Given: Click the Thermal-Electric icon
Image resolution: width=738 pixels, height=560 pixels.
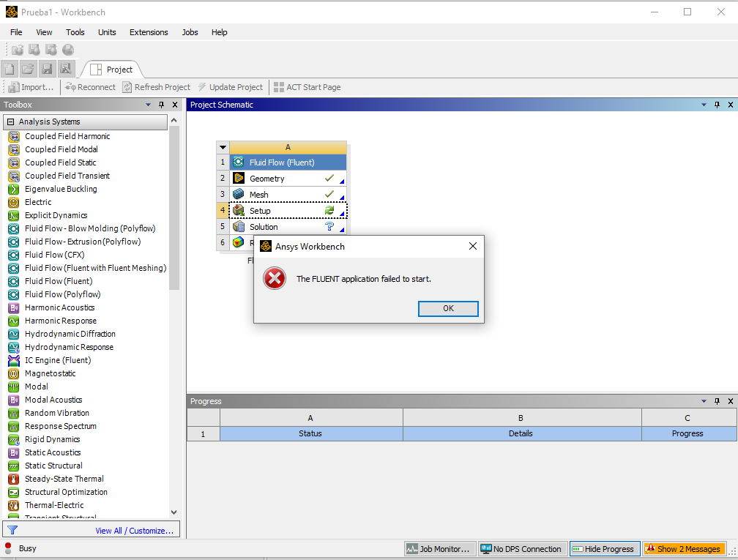Looking at the screenshot, I should tap(14, 505).
